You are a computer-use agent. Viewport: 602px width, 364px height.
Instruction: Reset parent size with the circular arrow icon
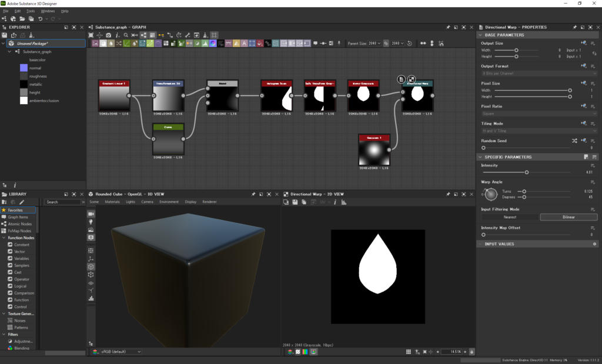pyautogui.click(x=410, y=44)
